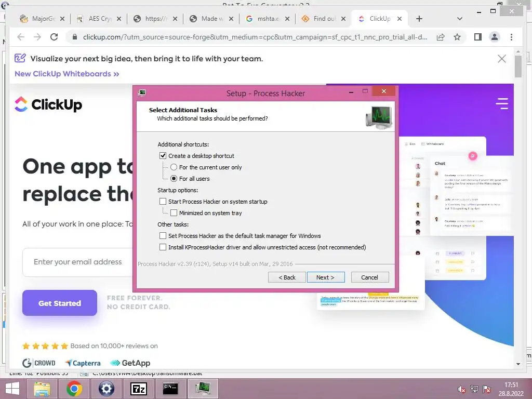Image resolution: width=532 pixels, height=399 pixels.
Task: Open ClickUp hamburger menu
Action: tap(502, 103)
